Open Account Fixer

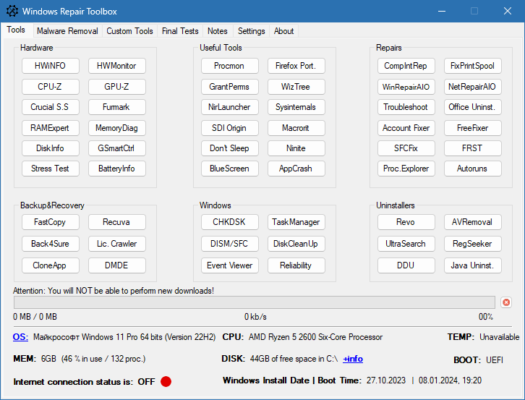coord(406,128)
